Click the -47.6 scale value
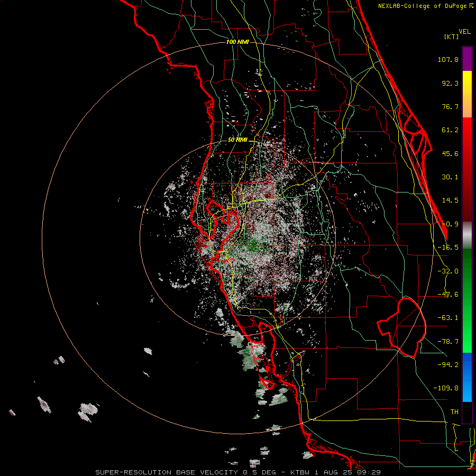This screenshot has height=476, width=476. tap(448, 295)
